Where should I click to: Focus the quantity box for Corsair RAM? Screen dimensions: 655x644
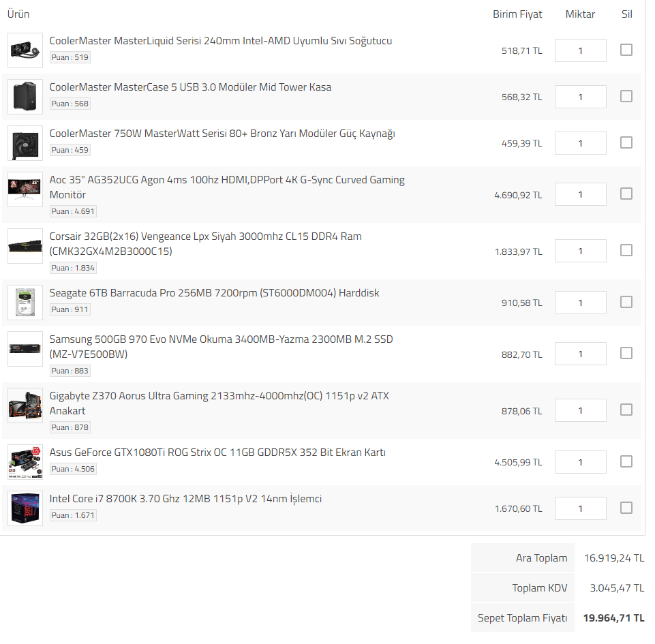[580, 251]
